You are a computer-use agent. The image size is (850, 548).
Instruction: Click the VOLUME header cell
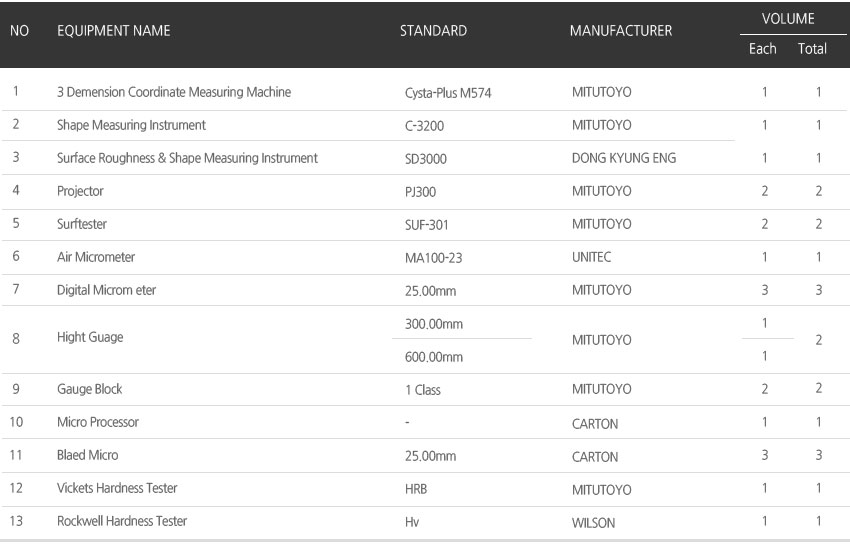[788, 18]
